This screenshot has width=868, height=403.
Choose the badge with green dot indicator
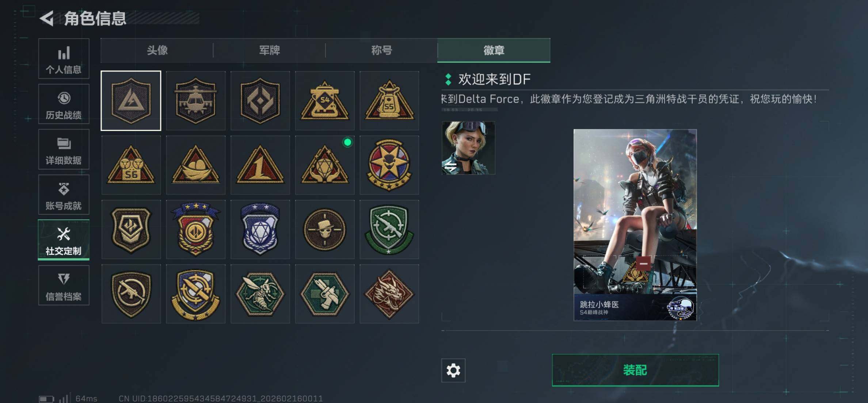click(325, 165)
